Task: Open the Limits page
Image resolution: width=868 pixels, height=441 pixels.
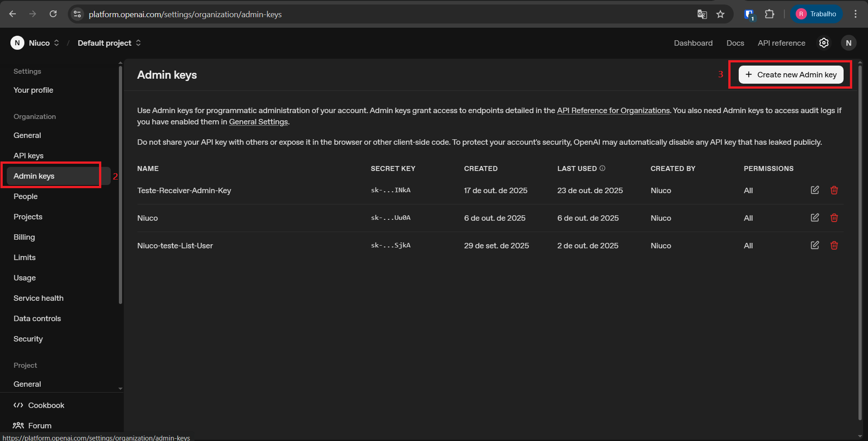Action: 24,257
